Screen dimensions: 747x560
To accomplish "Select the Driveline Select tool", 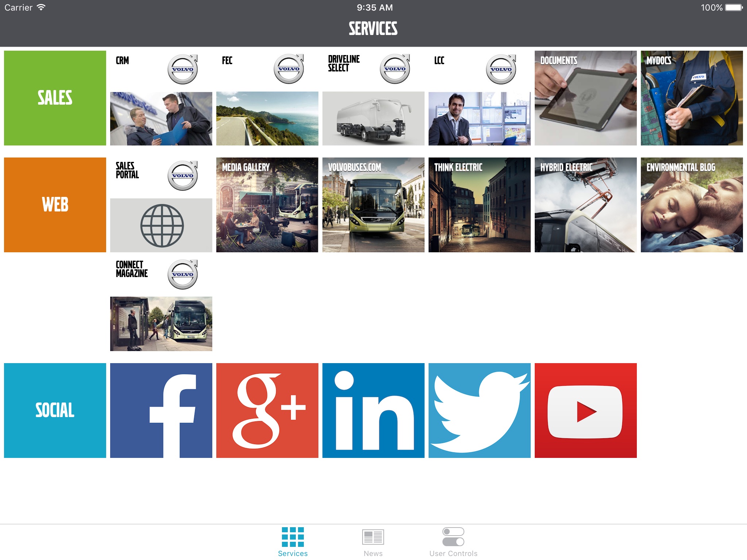I will 373,97.
